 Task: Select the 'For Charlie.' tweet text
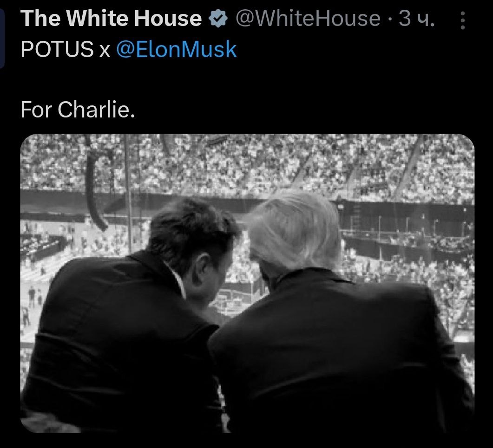[78, 110]
